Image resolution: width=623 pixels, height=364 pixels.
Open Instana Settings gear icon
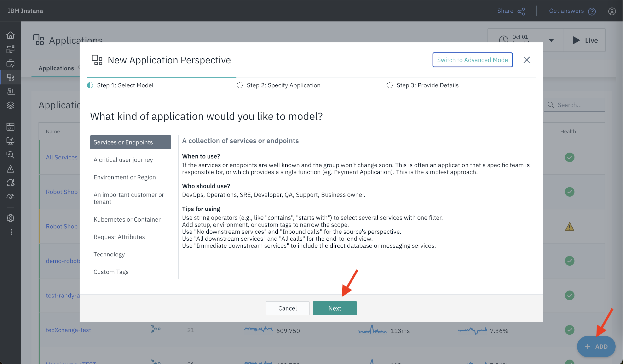pos(10,218)
